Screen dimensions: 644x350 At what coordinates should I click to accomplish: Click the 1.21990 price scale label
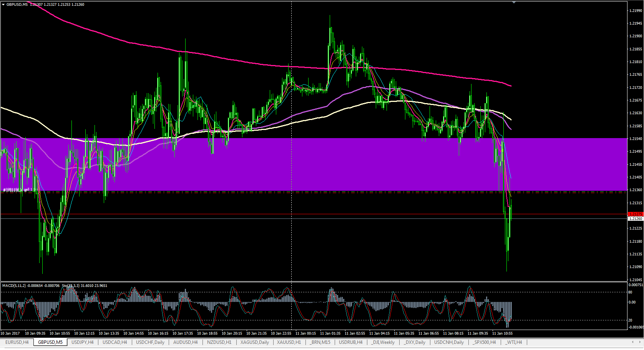click(636, 11)
